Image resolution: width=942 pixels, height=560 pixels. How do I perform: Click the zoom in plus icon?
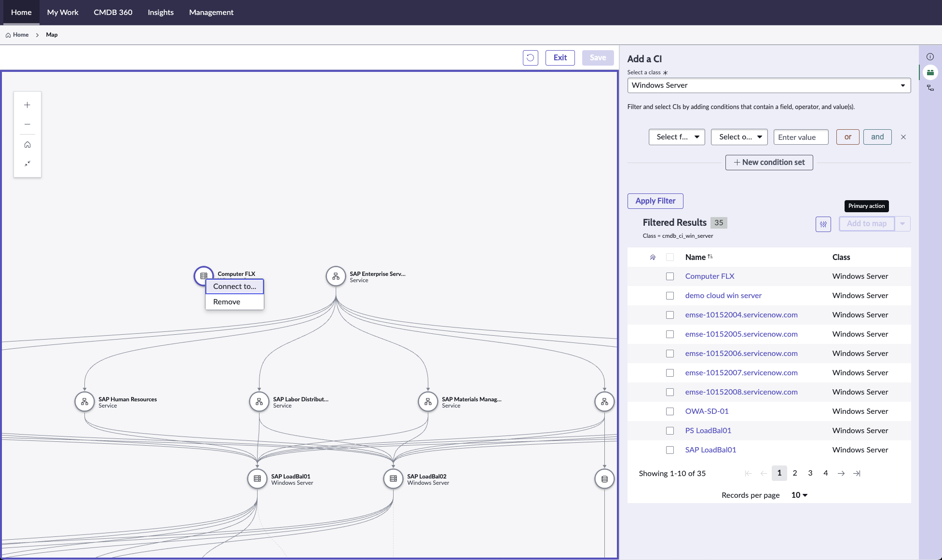pyautogui.click(x=27, y=105)
